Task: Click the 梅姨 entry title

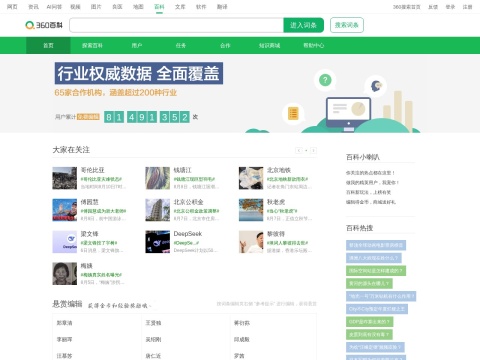Action: tap(87, 266)
